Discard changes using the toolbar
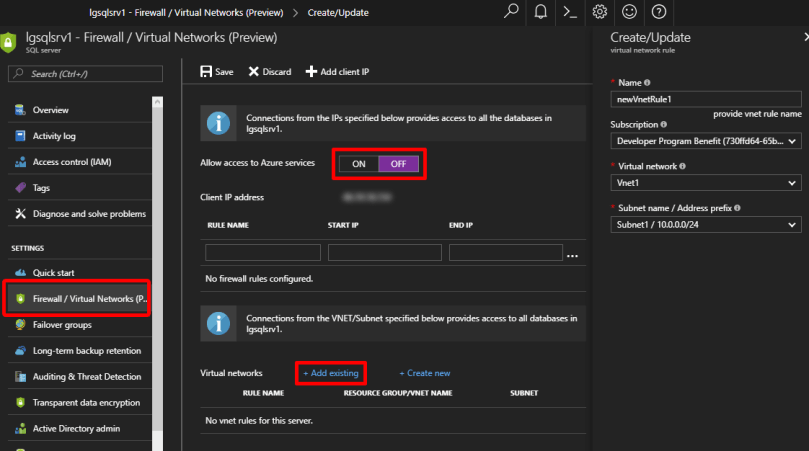Viewport: 809px width, 451px height. (270, 72)
